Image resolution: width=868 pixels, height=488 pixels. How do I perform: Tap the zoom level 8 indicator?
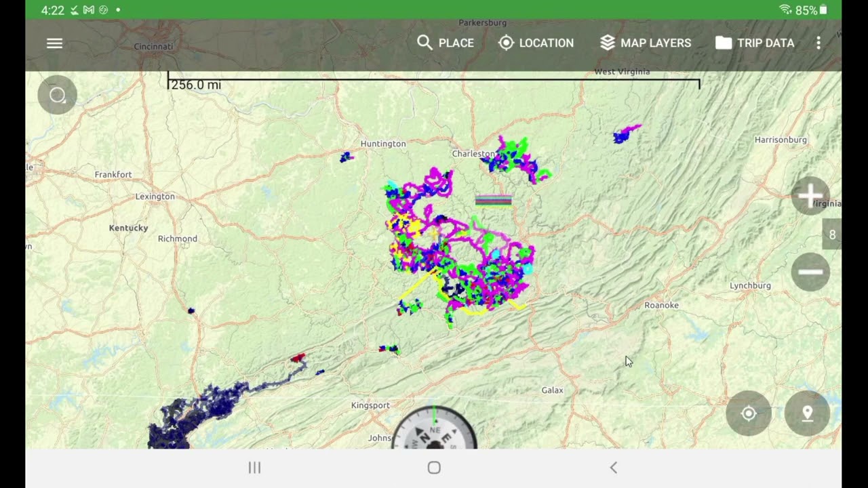(832, 235)
